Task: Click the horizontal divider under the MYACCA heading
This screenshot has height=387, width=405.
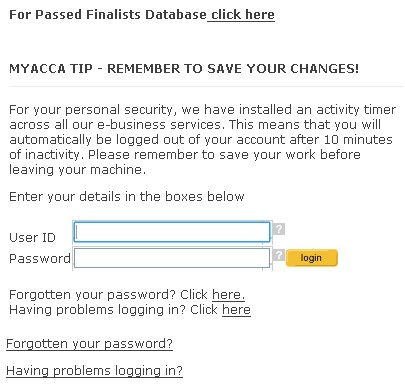Action: 206,86
